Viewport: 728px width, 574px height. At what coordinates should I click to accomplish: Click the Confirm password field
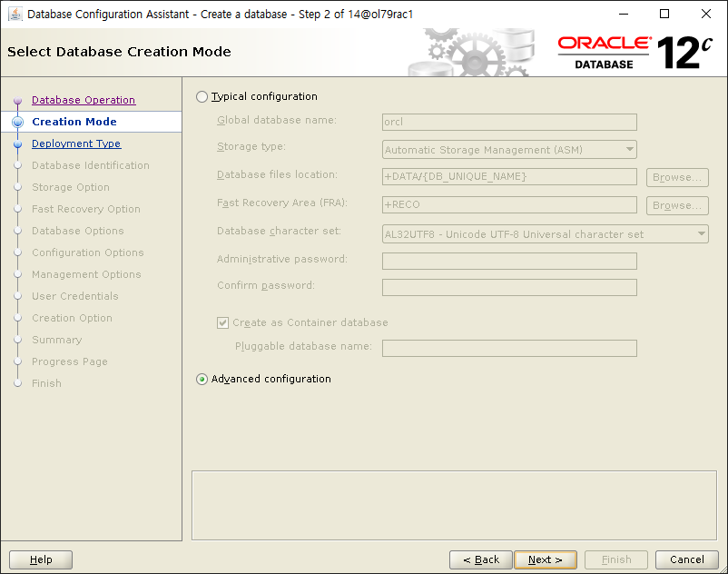[509, 288]
